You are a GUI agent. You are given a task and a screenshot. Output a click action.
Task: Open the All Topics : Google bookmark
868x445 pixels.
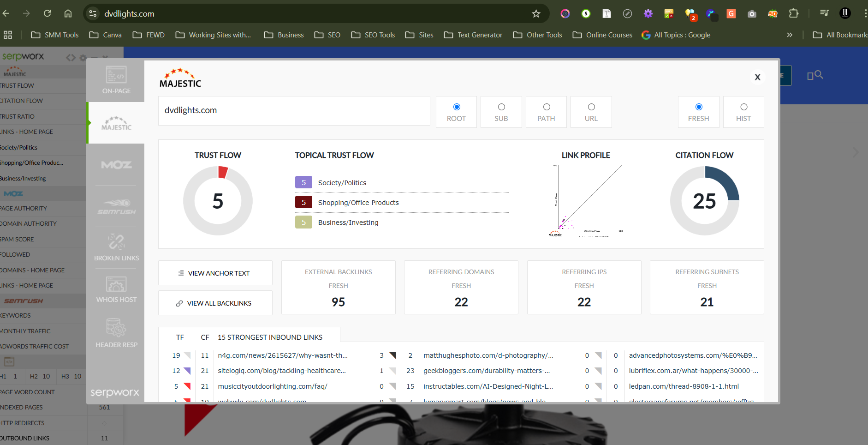pos(676,35)
